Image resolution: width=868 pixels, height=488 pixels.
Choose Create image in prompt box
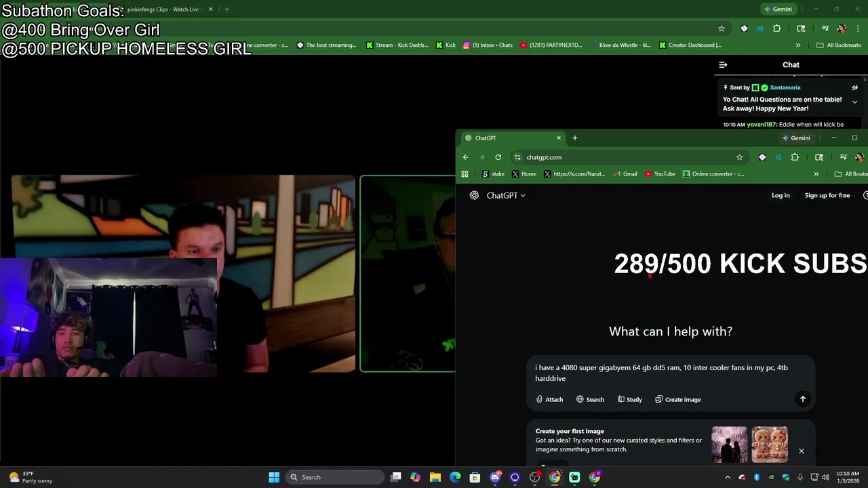677,399
